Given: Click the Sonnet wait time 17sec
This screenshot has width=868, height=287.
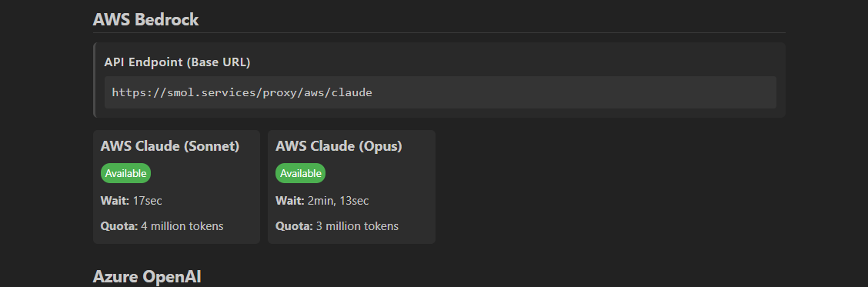Looking at the screenshot, I should (147, 201).
